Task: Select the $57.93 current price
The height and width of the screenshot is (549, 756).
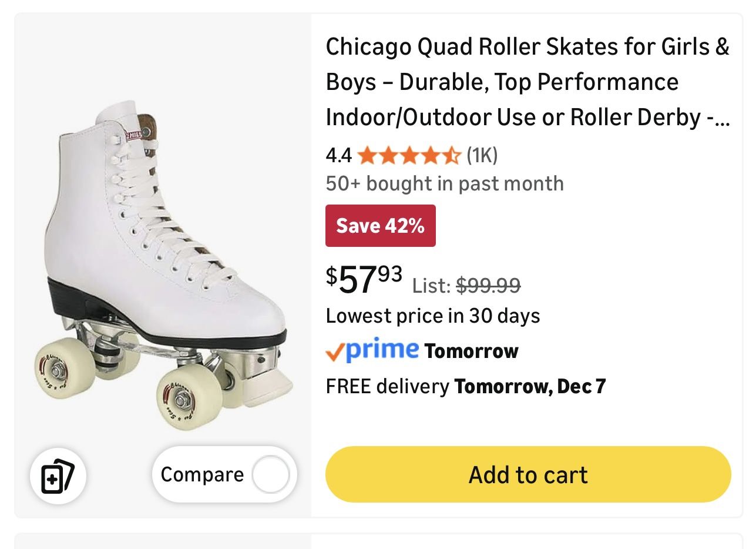Action: click(364, 280)
